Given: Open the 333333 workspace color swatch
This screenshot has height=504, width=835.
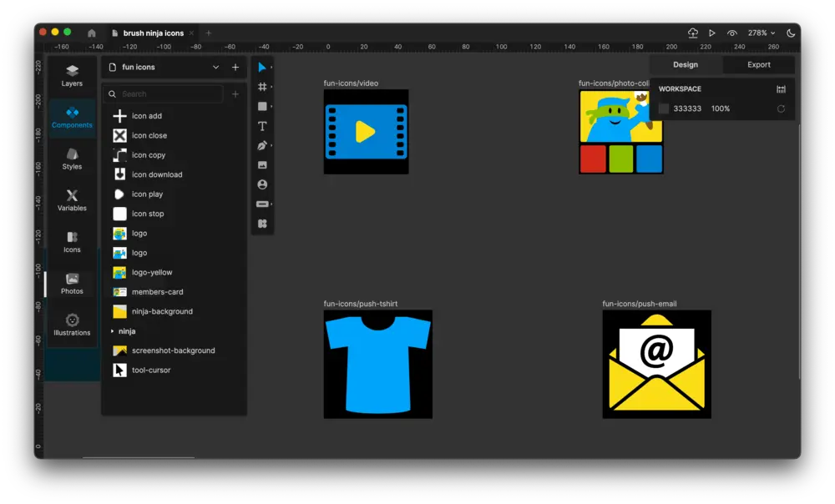Looking at the screenshot, I should [x=664, y=108].
